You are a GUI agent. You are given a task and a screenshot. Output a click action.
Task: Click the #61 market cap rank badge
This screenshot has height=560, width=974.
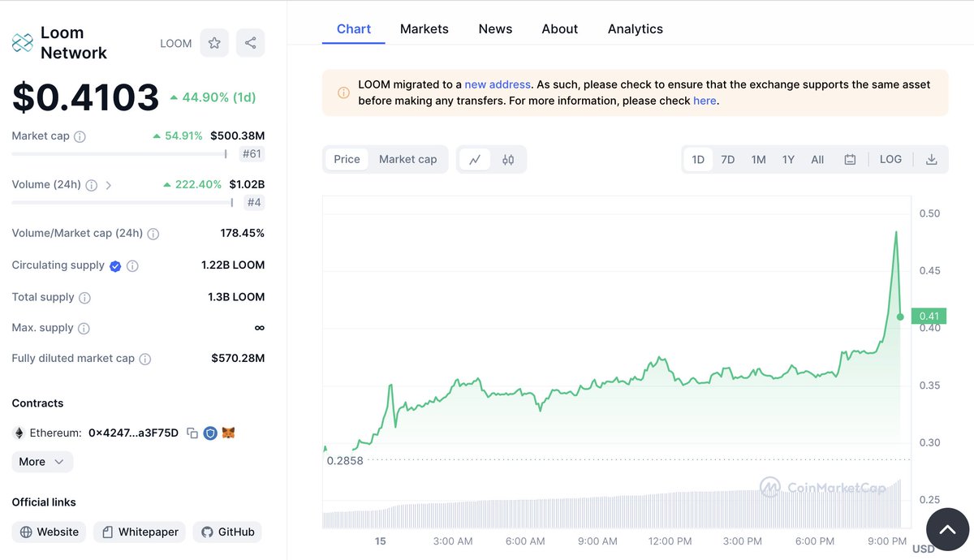[x=252, y=153]
